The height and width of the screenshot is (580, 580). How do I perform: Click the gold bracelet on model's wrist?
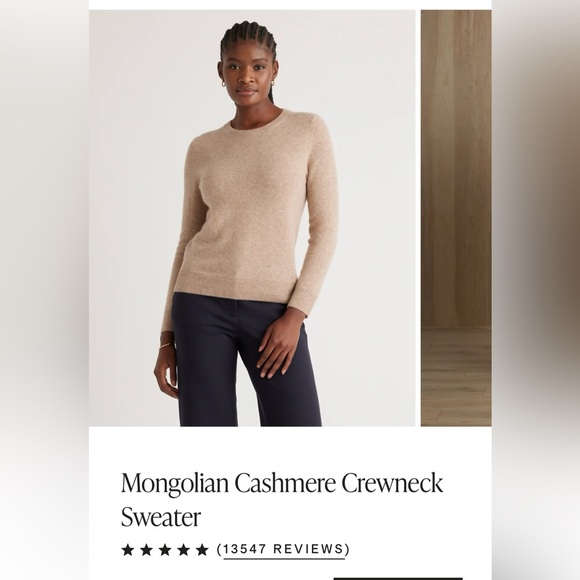(x=167, y=345)
